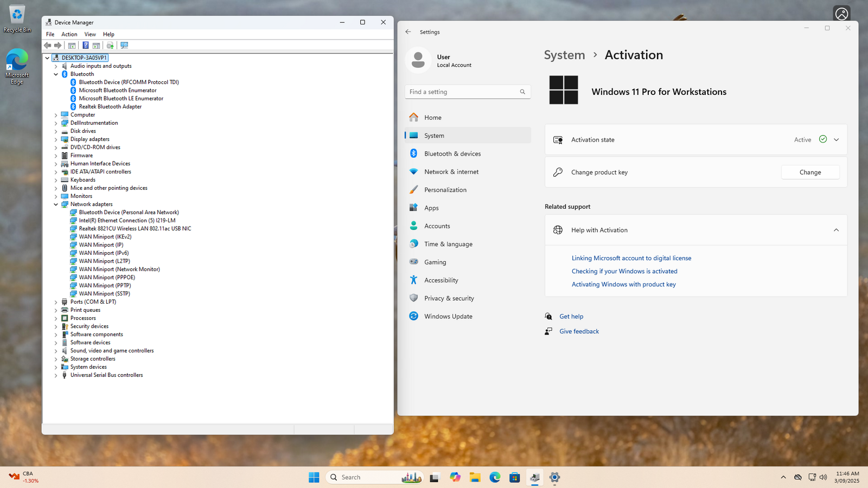Click the Settings gear on the taskbar
Screen dimensions: 868x488
(x=554, y=477)
